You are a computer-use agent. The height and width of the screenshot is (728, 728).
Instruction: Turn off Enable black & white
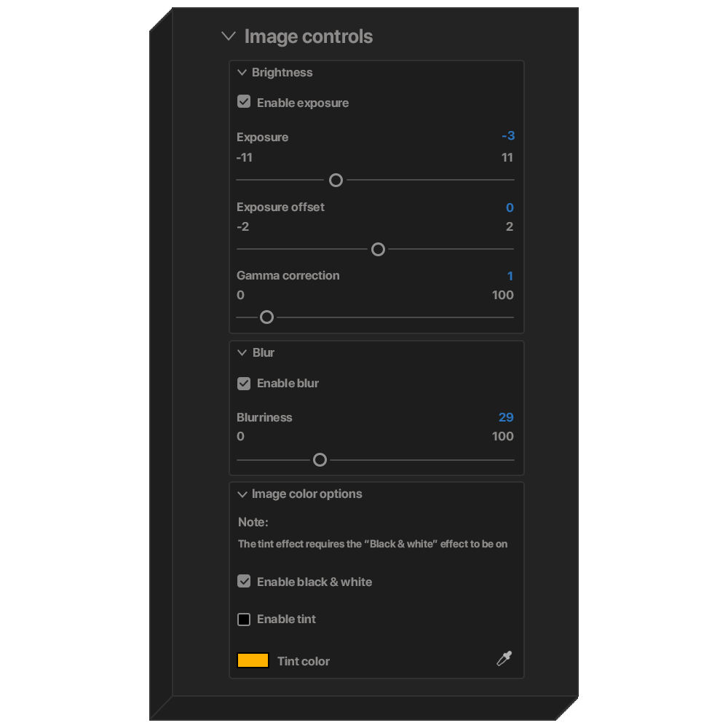244,582
